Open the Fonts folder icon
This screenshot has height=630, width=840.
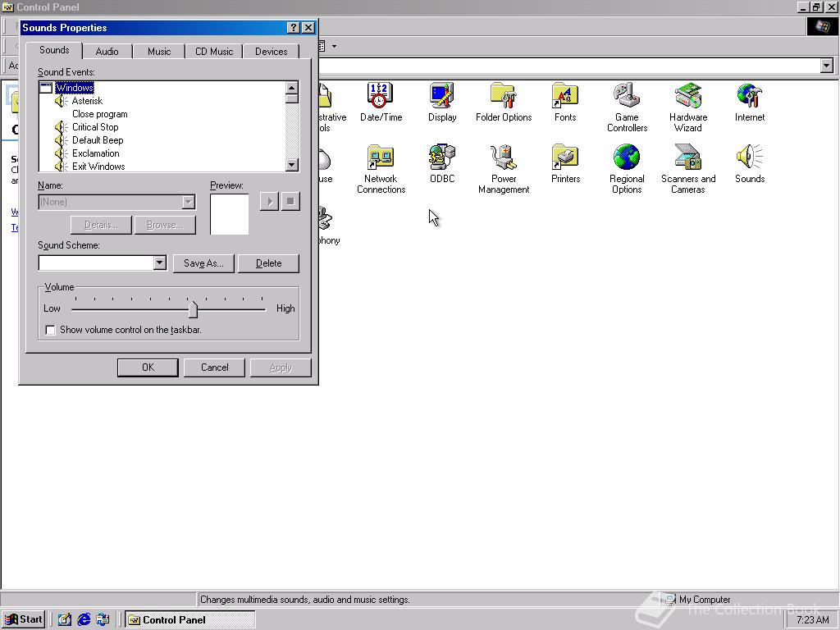pos(565,102)
